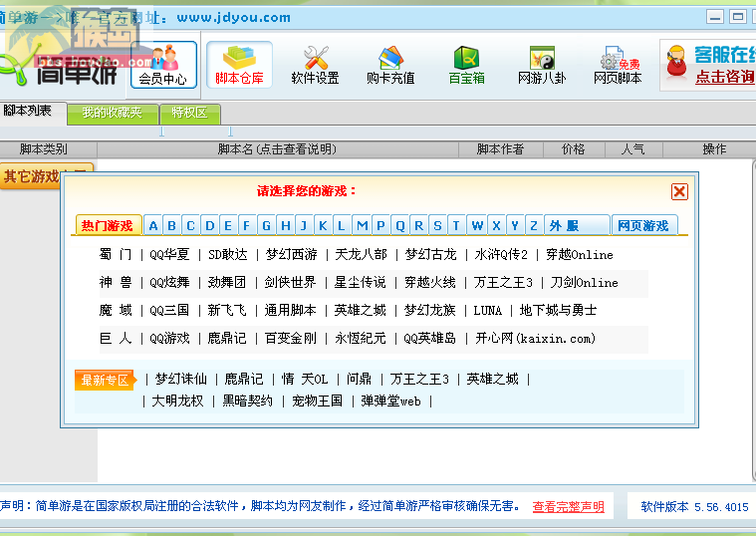Open 购卡充值 card recharge

point(390,65)
